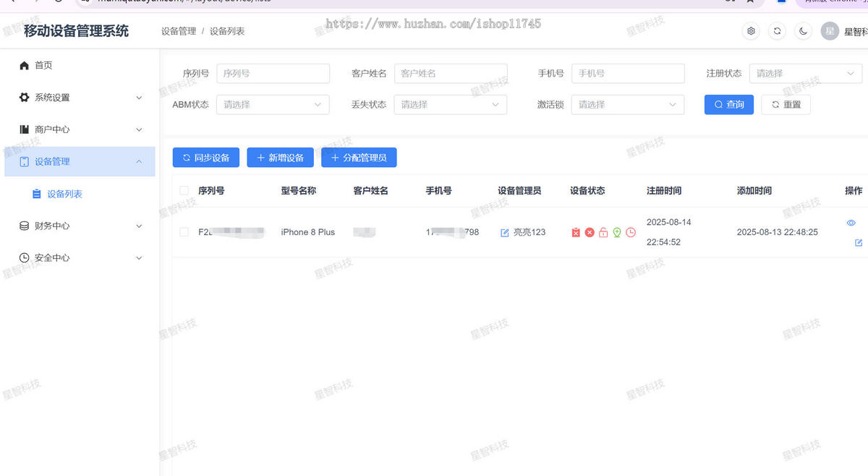Click the 分配管理员 button

coord(359,158)
